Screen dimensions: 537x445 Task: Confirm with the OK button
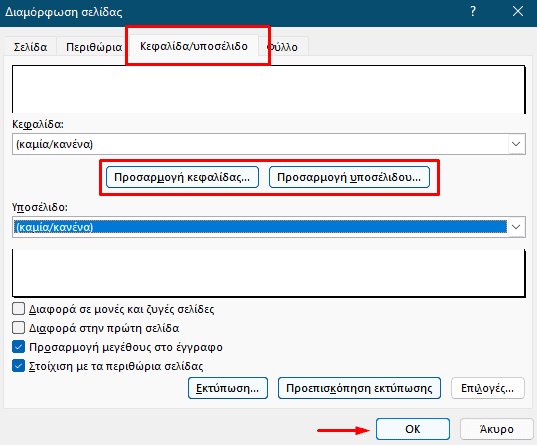[x=413, y=429]
